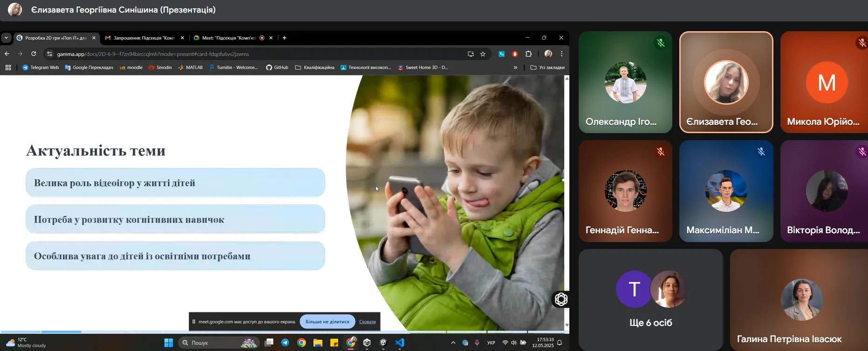This screenshot has width=868, height=351.
Task: Close the "Розробка 2D гри" tab
Action: click(x=94, y=38)
